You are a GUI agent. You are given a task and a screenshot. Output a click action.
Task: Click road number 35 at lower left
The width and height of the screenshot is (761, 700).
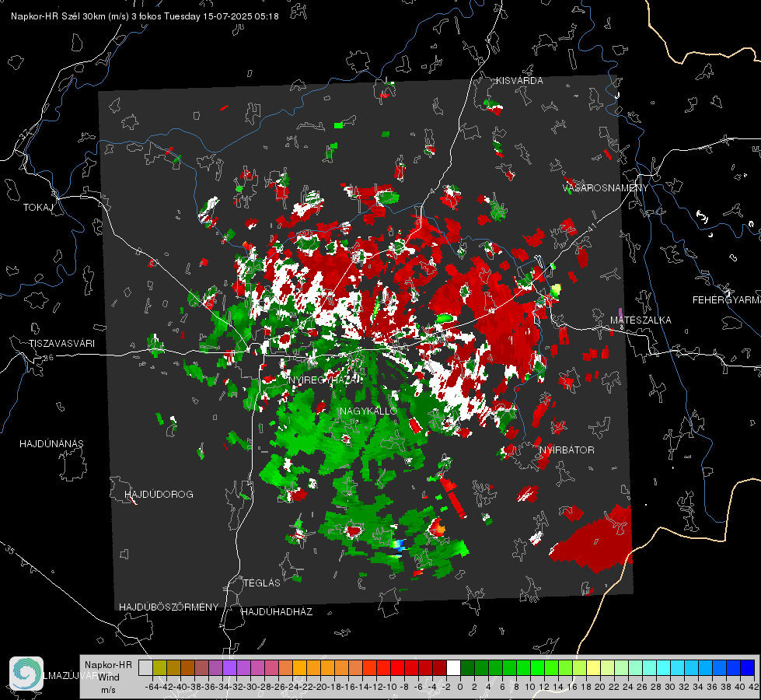(10, 550)
